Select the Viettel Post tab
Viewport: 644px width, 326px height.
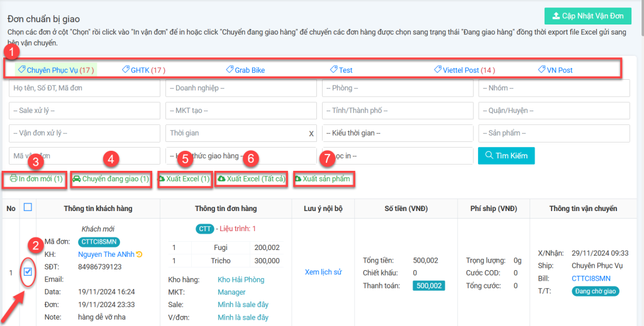[x=464, y=70]
